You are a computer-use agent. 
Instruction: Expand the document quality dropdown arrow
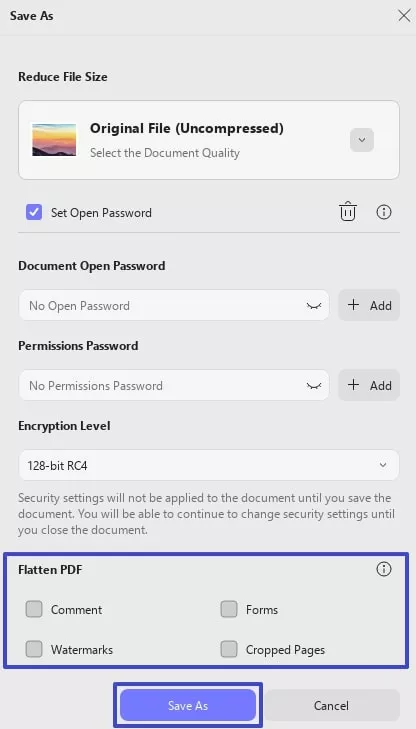point(362,140)
